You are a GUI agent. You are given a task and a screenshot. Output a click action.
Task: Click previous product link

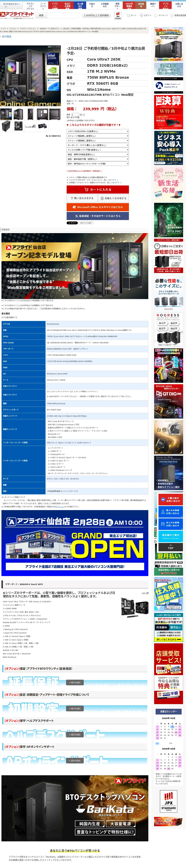coord(6,36)
